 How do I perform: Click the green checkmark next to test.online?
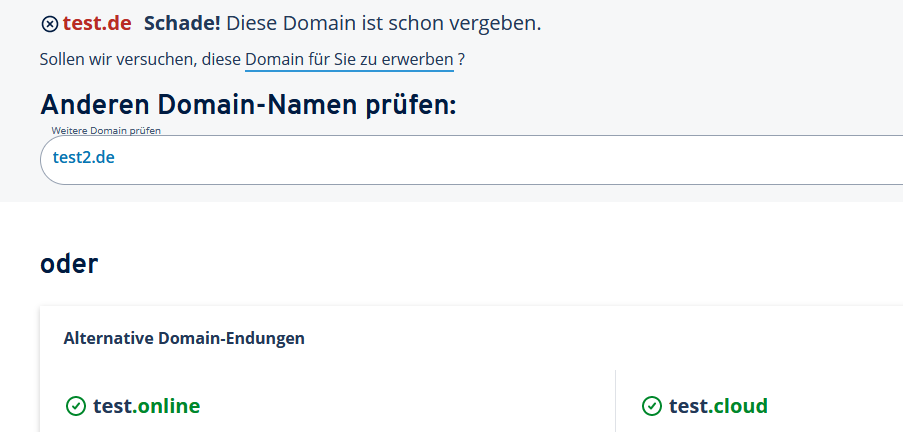[75, 406]
